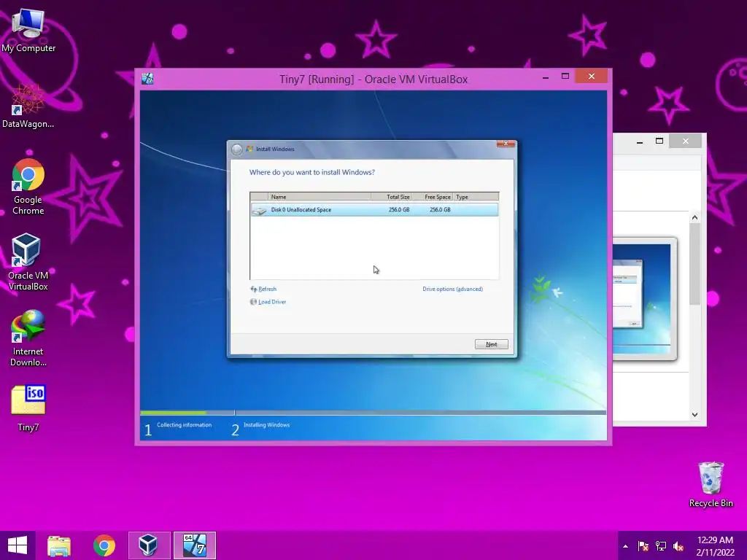Click the Refresh link
The height and width of the screenshot is (560, 747).
[x=263, y=289]
